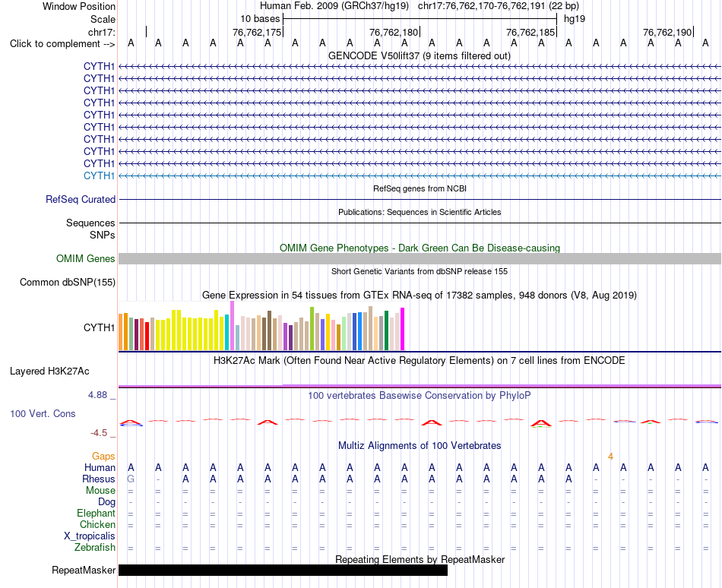Open 'Short Genetic Variants from dbSNP release 155'
The width and height of the screenshot is (722, 588).
tap(420, 271)
